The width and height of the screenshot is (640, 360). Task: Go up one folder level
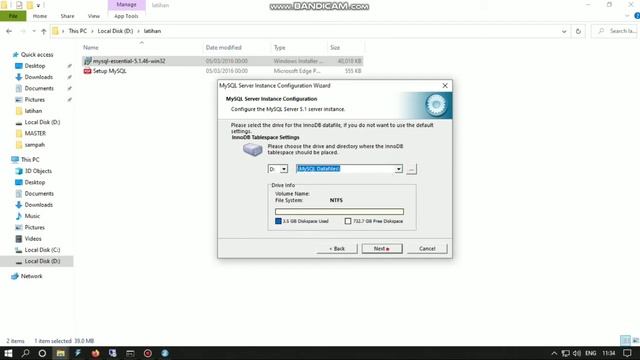(44, 31)
